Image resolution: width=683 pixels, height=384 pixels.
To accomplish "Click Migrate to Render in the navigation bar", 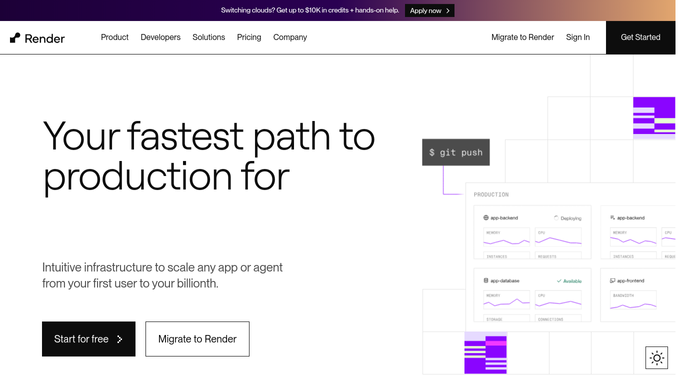I will [523, 37].
